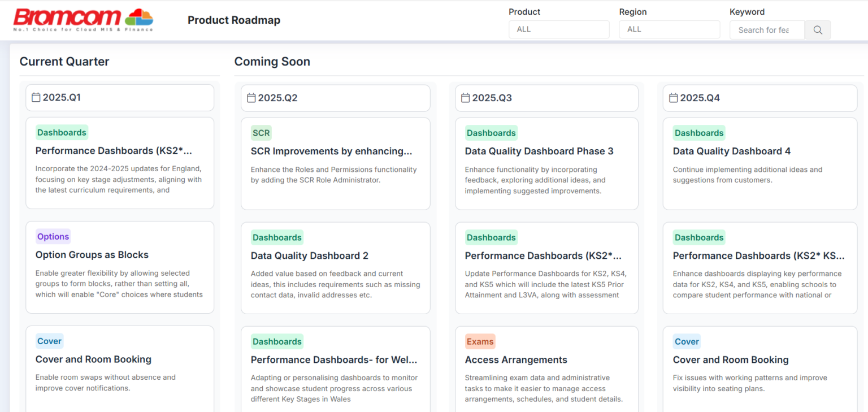Click the orange Exams badge on Access Arrangements
Screen dimensions: 868x412
(x=480, y=341)
